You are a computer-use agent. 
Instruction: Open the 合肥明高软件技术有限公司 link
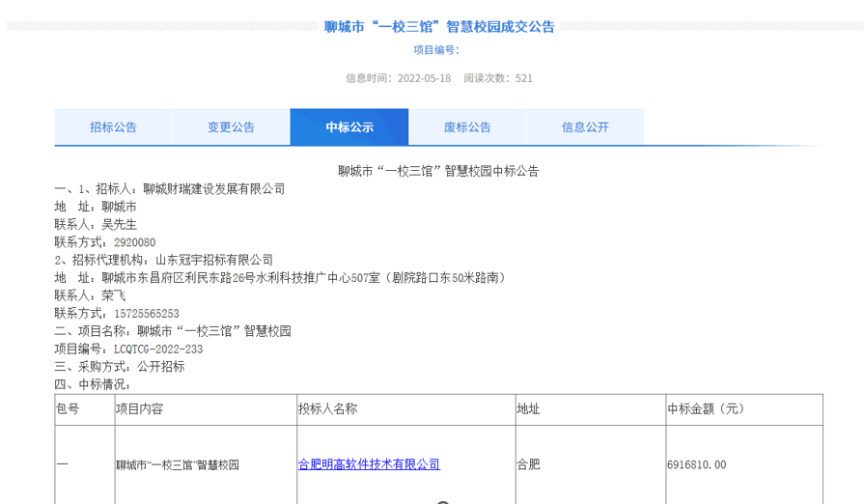(x=369, y=464)
